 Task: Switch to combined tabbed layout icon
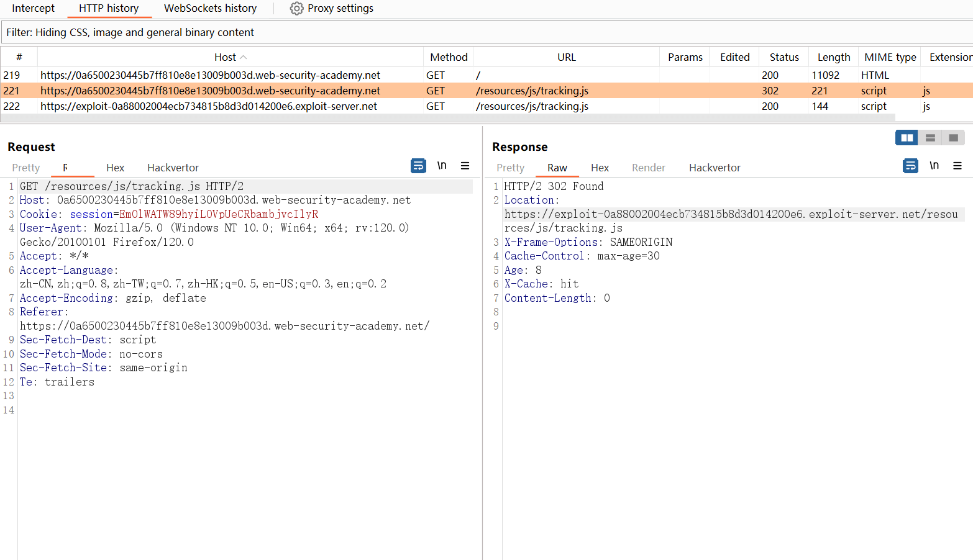[x=953, y=138]
